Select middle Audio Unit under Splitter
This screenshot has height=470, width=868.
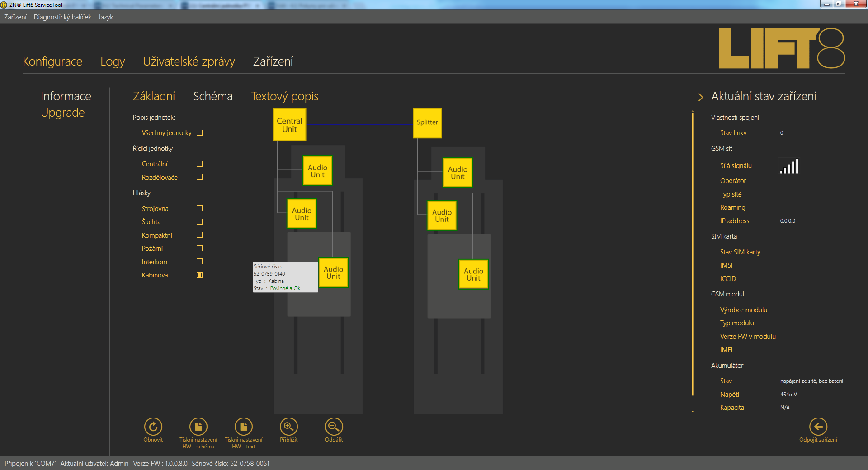[x=442, y=216]
